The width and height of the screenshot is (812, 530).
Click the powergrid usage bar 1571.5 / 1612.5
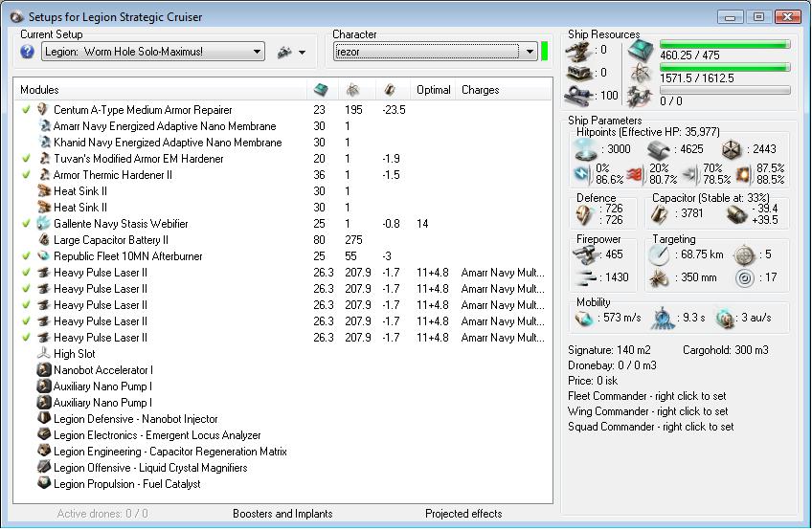click(725, 67)
